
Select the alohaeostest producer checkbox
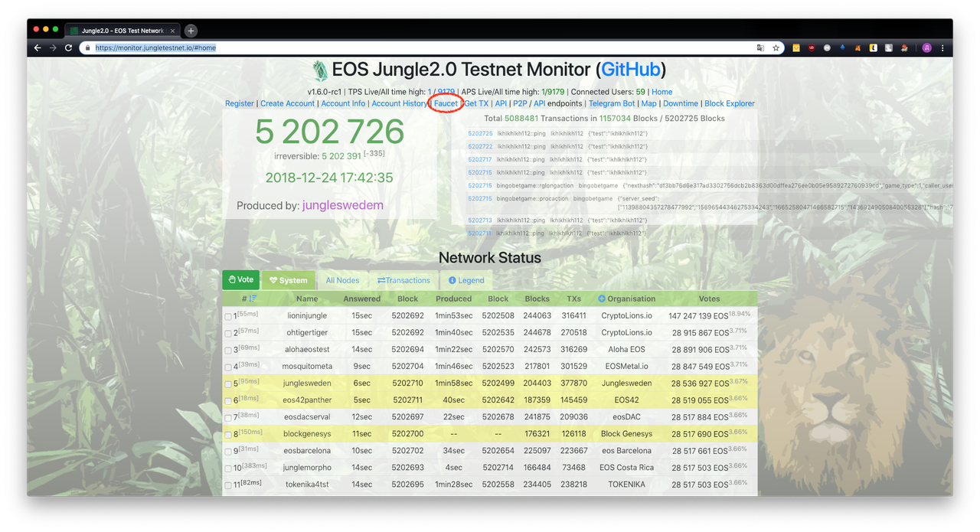pyautogui.click(x=228, y=351)
